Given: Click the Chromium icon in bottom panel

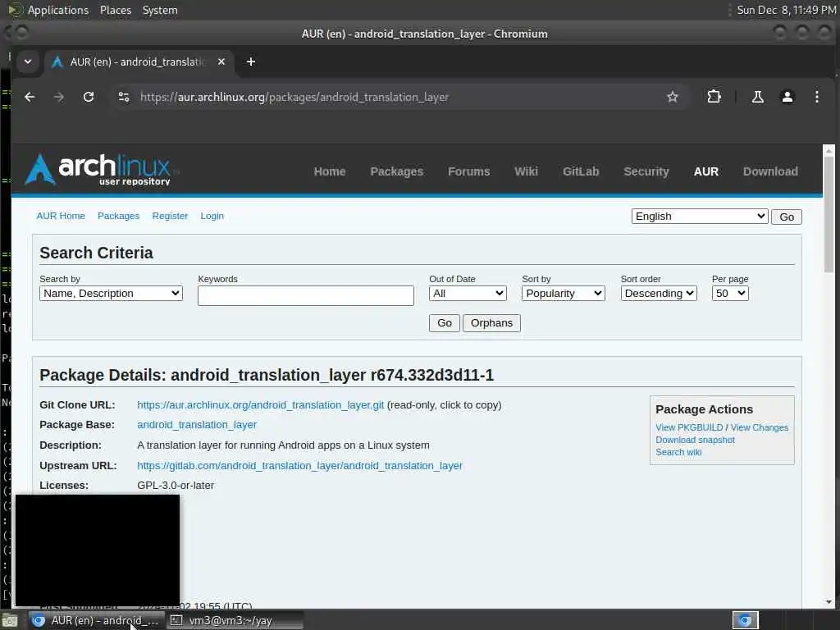Looking at the screenshot, I should tap(745, 620).
